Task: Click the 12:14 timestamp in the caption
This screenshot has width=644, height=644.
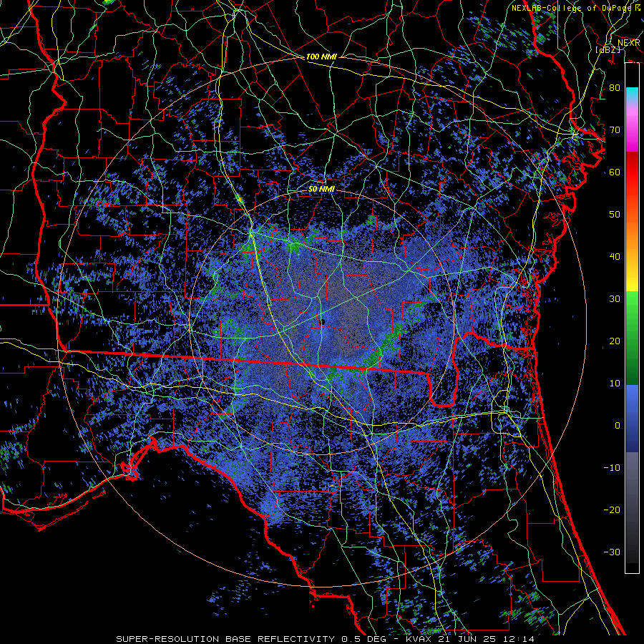Action: pos(520,639)
